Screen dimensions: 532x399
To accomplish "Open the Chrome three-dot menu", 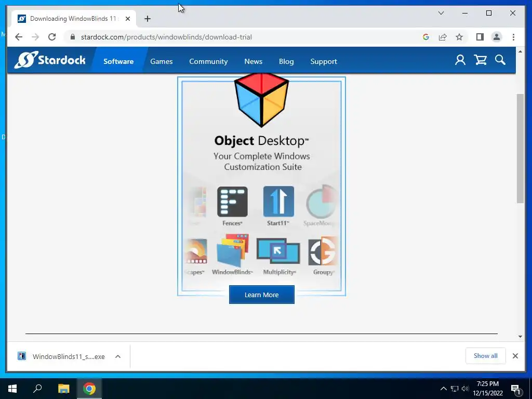I will [x=513, y=37].
